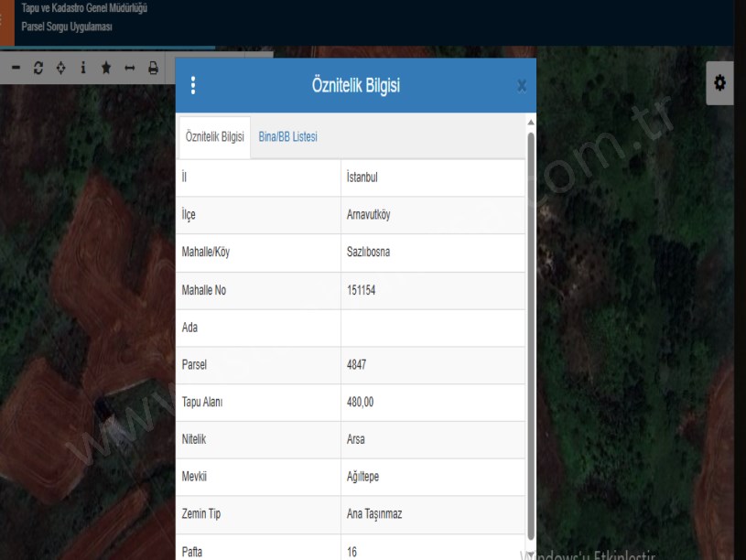This screenshot has height=560, width=746.
Task: Click the İlçe value Arnavutköy
Action: [364, 216]
